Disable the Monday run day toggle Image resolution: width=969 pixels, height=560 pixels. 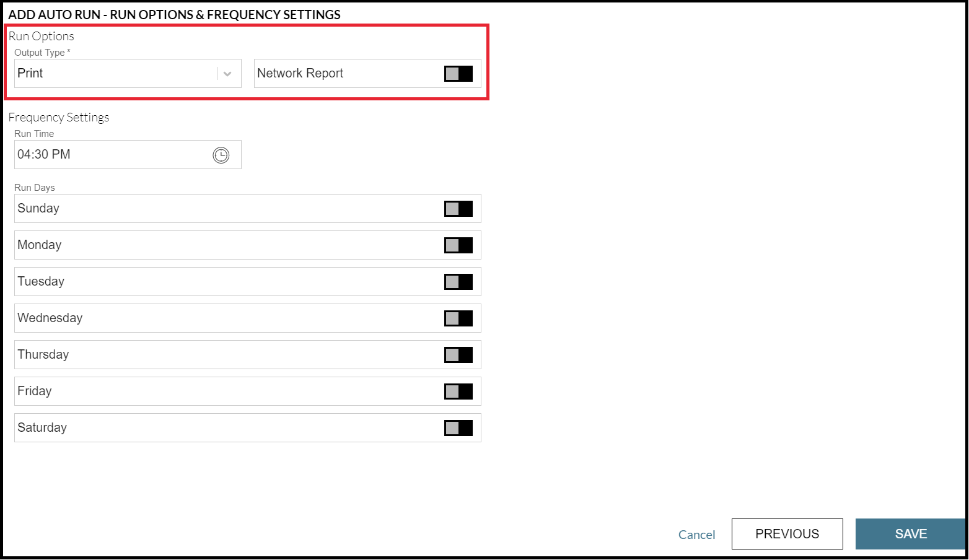click(457, 245)
